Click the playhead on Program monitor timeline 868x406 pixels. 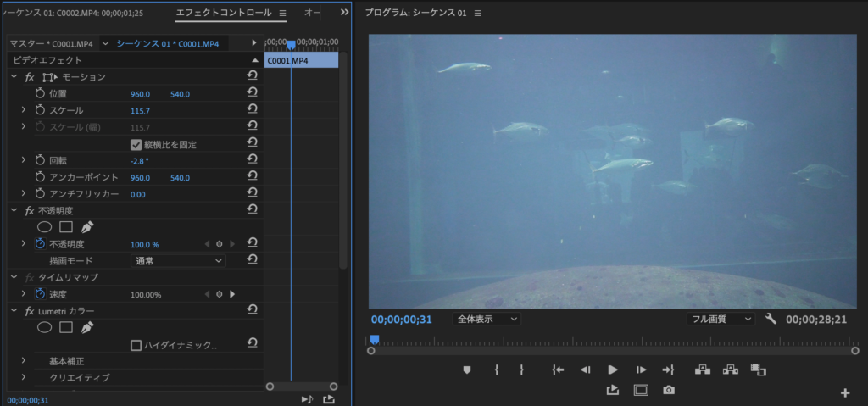point(375,340)
